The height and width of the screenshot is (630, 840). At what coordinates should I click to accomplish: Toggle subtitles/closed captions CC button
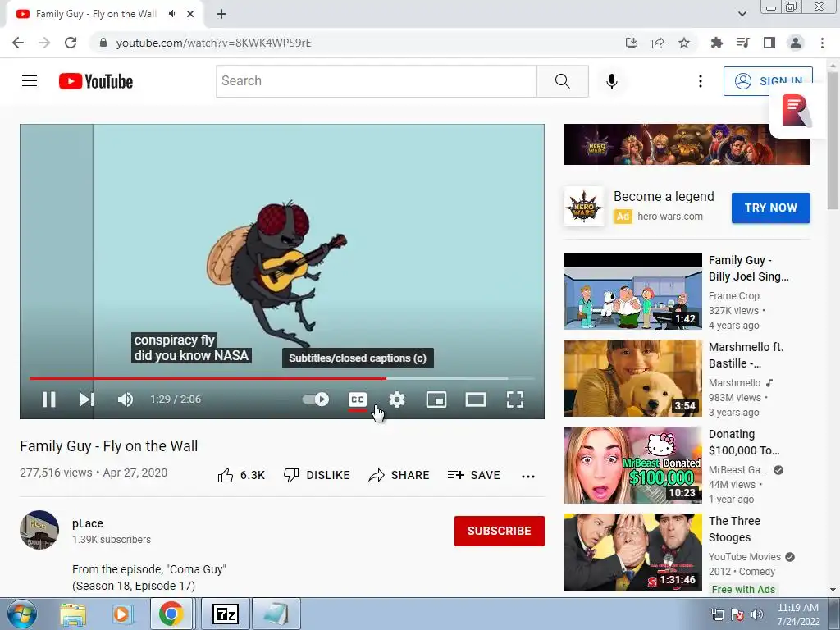(358, 399)
